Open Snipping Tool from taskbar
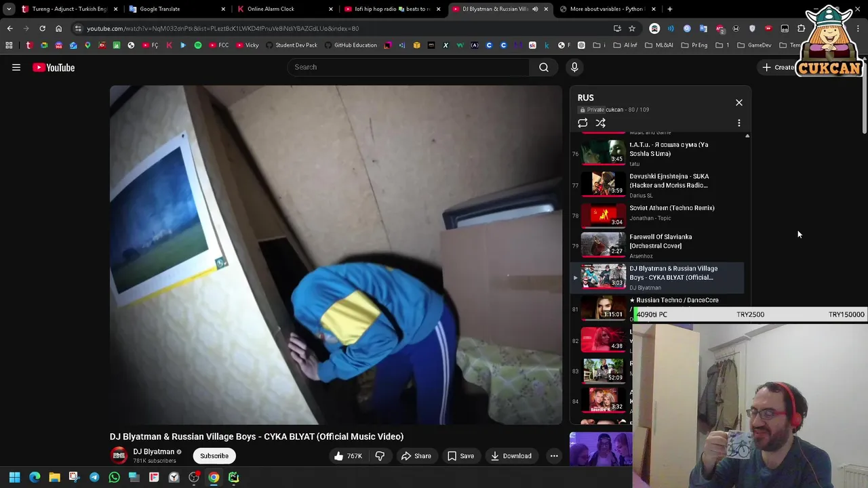 tap(74, 477)
